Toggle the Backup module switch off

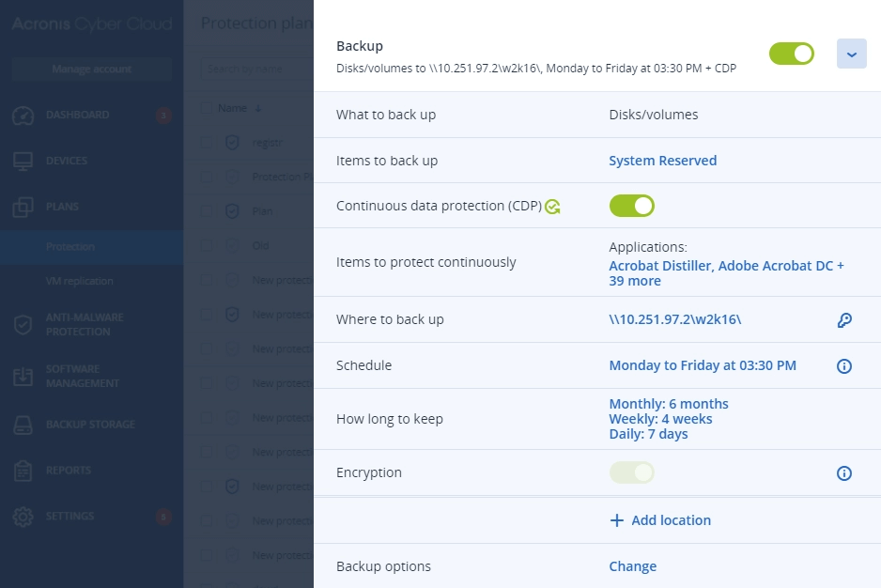tap(791, 54)
